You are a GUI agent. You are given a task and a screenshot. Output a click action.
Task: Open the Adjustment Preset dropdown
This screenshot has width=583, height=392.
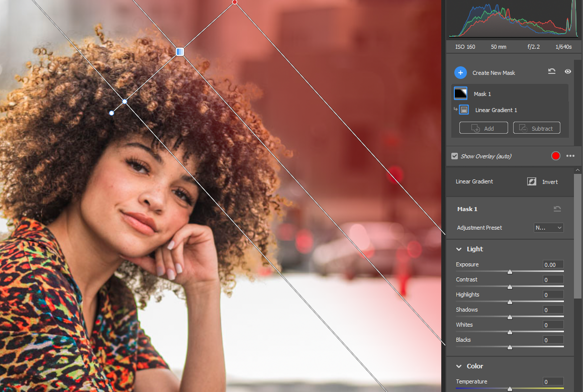pyautogui.click(x=548, y=228)
